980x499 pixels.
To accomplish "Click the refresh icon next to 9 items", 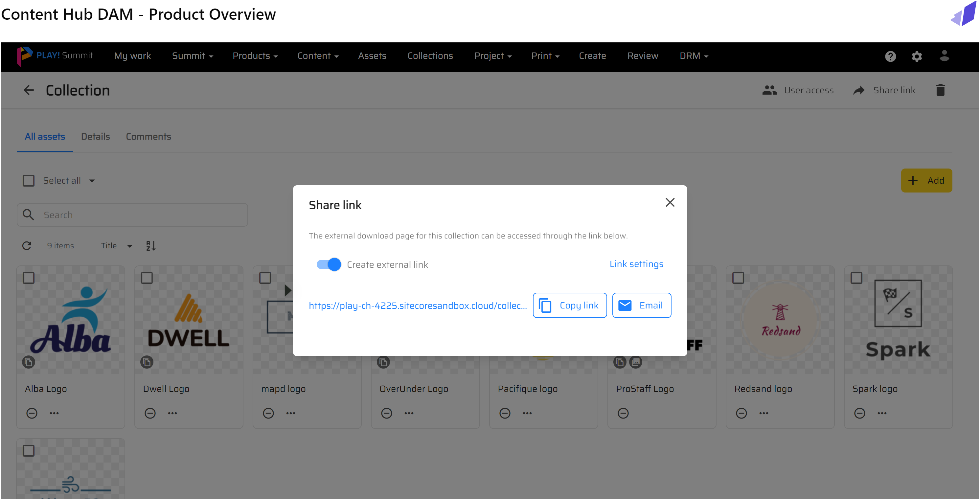I will tap(27, 246).
